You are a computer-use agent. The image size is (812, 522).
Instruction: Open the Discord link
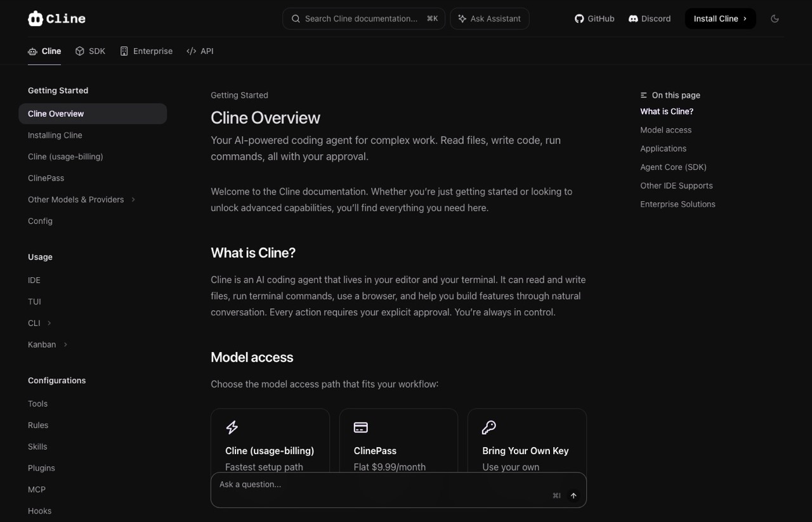click(x=650, y=19)
